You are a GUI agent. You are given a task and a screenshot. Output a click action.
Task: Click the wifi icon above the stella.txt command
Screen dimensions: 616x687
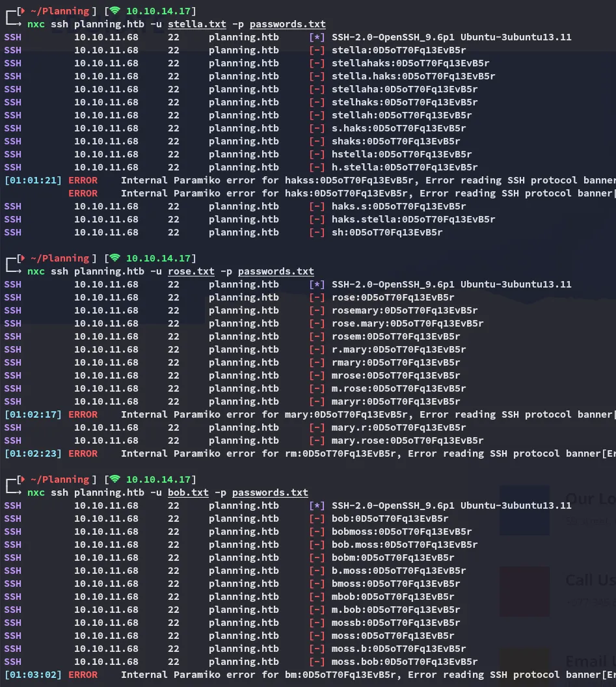click(x=114, y=11)
